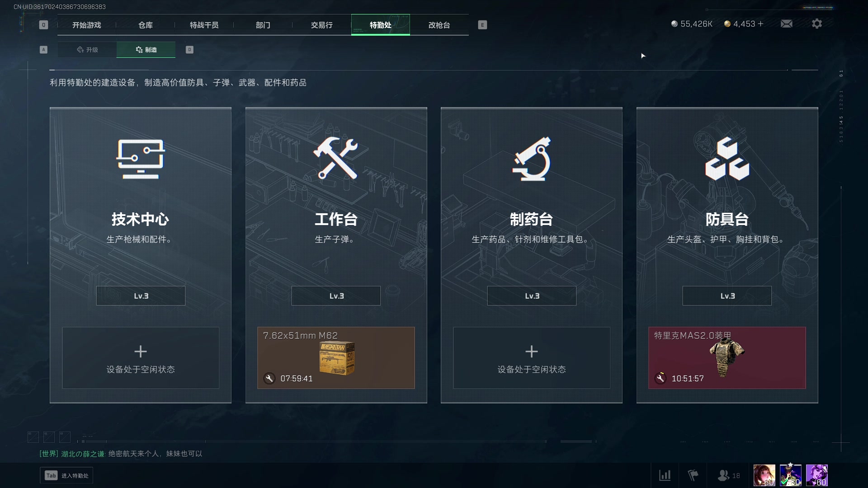The height and width of the screenshot is (488, 868).
Task: Click Tab 进入特勤处 button
Action: [x=67, y=475]
